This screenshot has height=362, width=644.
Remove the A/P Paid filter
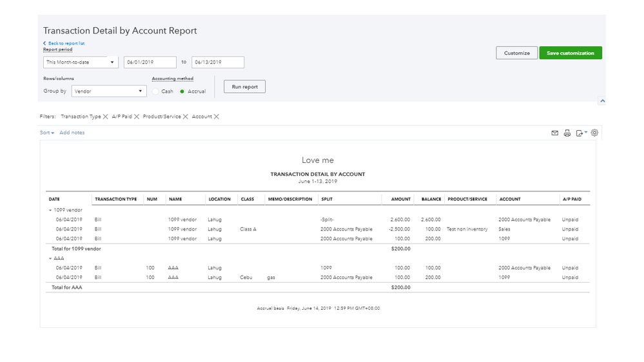(x=137, y=117)
